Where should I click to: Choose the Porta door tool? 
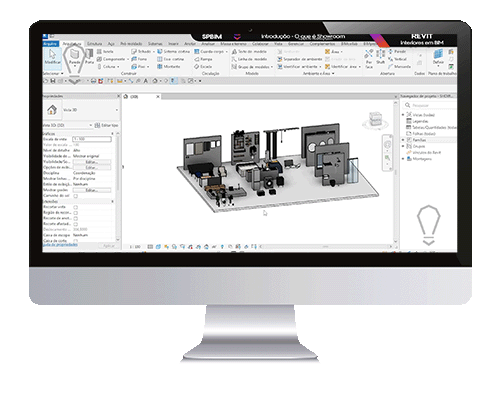tap(89, 57)
